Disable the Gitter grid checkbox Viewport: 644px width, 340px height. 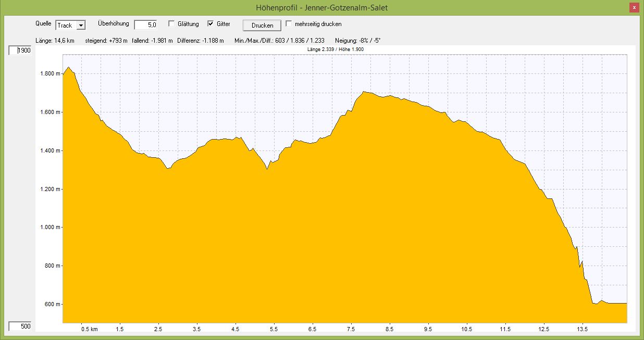click(210, 24)
